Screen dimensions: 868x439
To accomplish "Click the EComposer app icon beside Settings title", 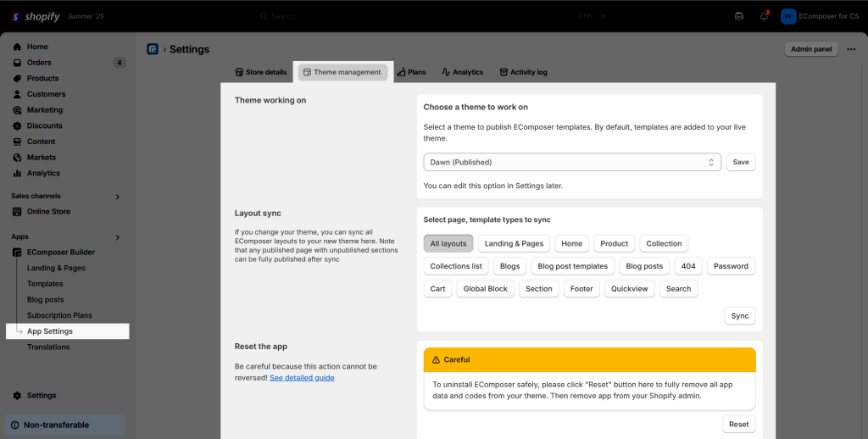I will 153,49.
